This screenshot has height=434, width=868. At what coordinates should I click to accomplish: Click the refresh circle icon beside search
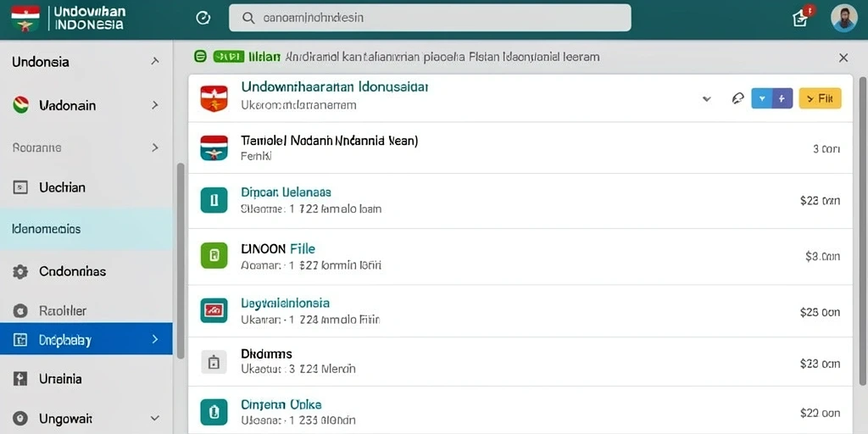coord(203,19)
